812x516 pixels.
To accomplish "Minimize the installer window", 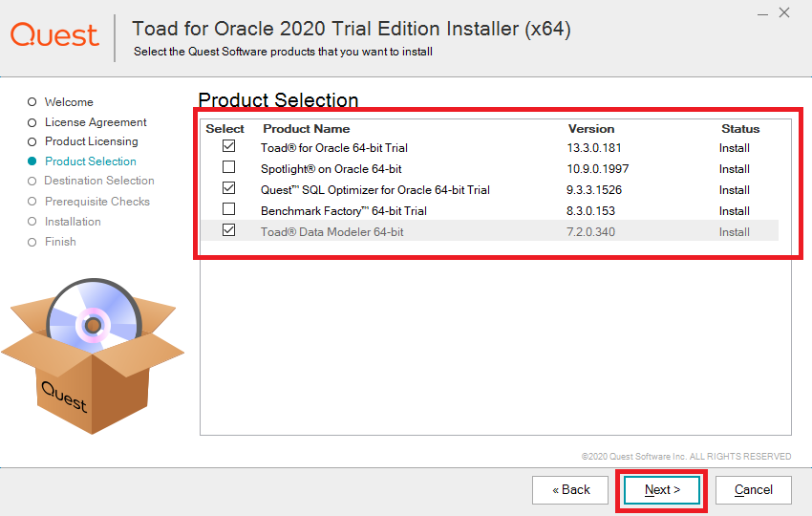I will pos(763,14).
